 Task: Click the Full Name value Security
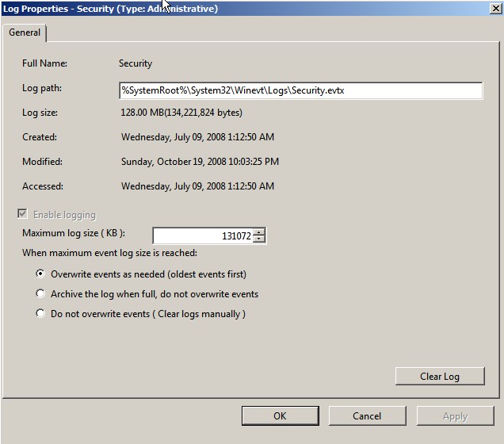(x=136, y=63)
